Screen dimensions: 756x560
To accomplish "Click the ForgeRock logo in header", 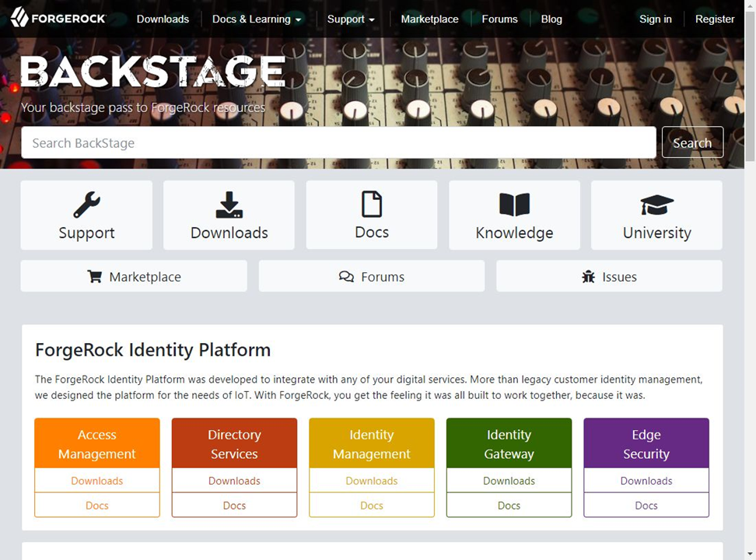I will [x=58, y=18].
